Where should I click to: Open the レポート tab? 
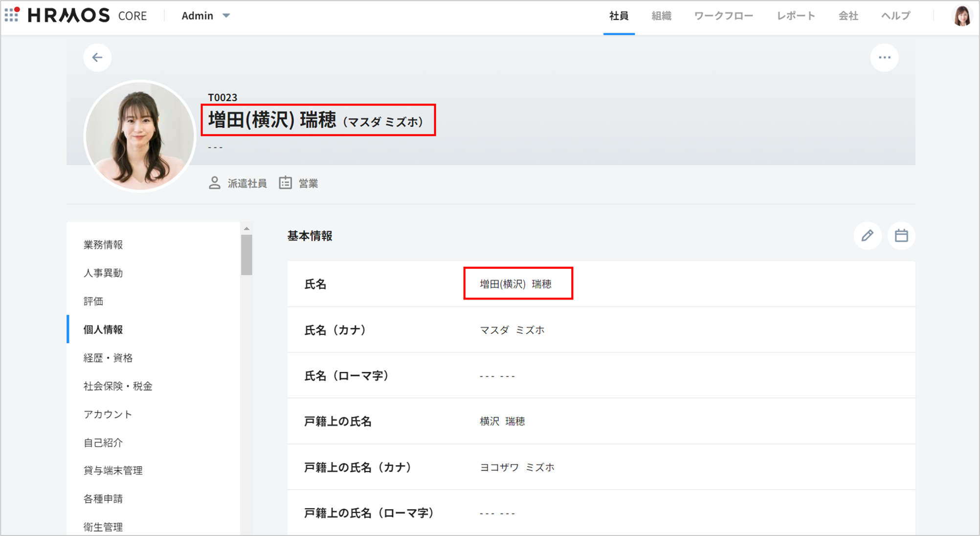tap(796, 16)
